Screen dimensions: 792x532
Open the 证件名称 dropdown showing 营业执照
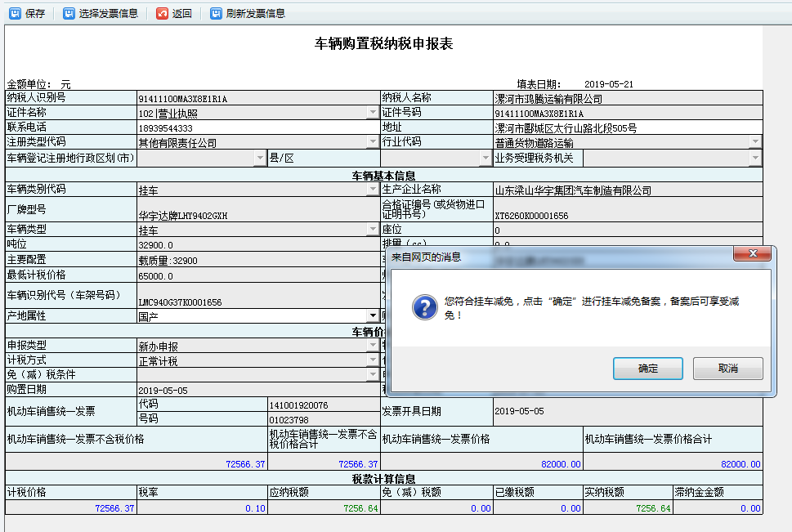tap(372, 111)
